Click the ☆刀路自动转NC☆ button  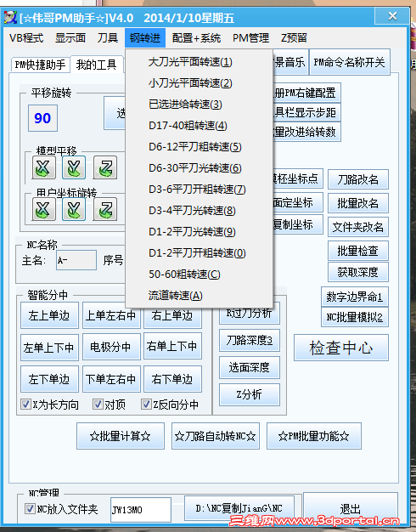216,436
